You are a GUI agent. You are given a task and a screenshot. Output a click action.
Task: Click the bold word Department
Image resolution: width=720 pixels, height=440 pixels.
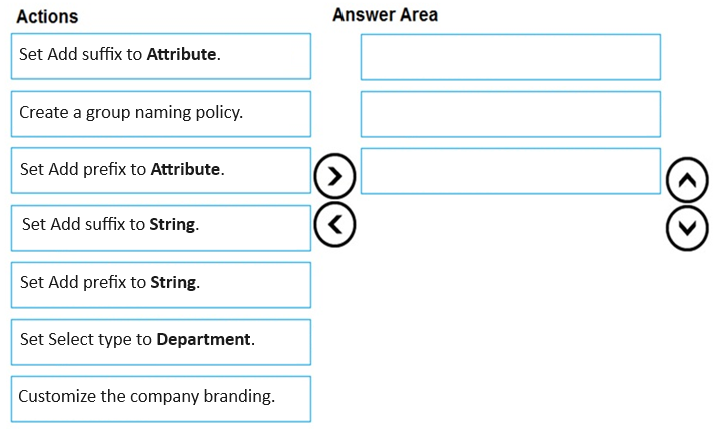point(203,340)
